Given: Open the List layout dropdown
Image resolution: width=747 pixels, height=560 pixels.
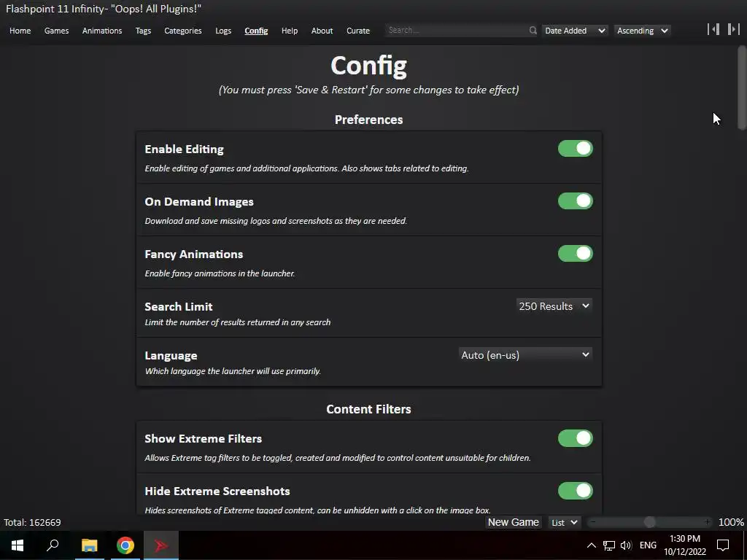Looking at the screenshot, I should click(565, 522).
